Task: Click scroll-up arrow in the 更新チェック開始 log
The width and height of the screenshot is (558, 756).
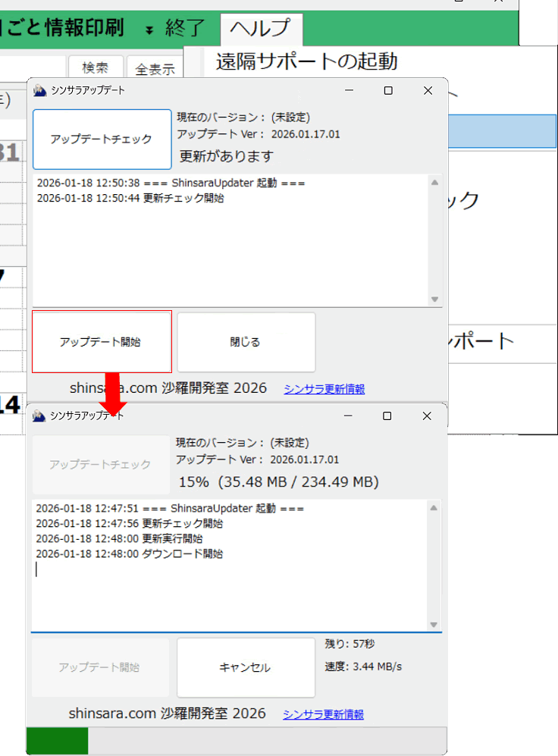Action: [x=434, y=183]
